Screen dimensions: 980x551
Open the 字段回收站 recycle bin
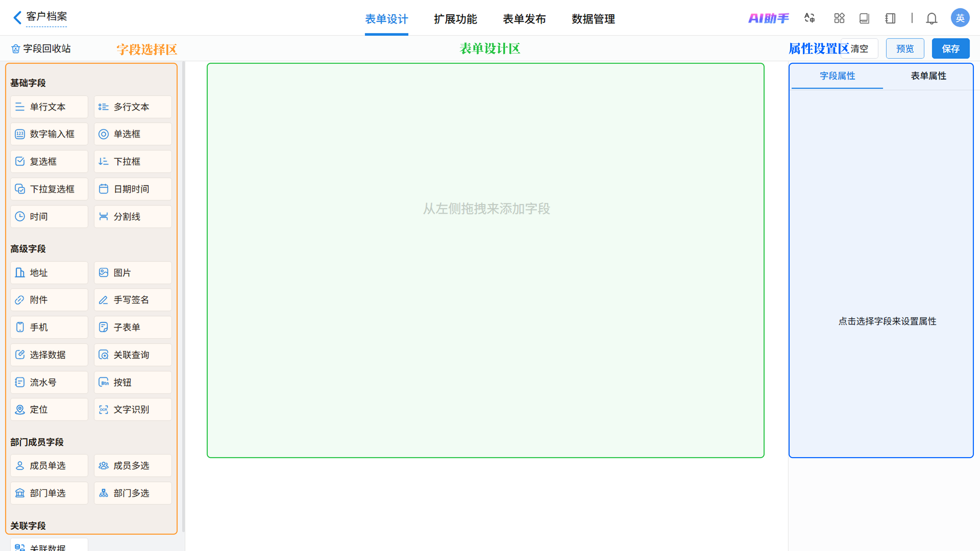pyautogui.click(x=41, y=49)
